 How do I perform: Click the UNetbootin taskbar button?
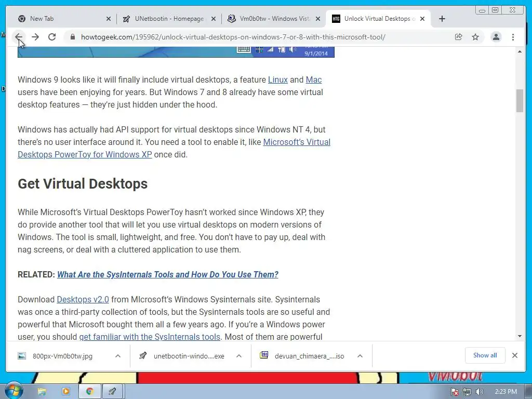click(x=112, y=392)
